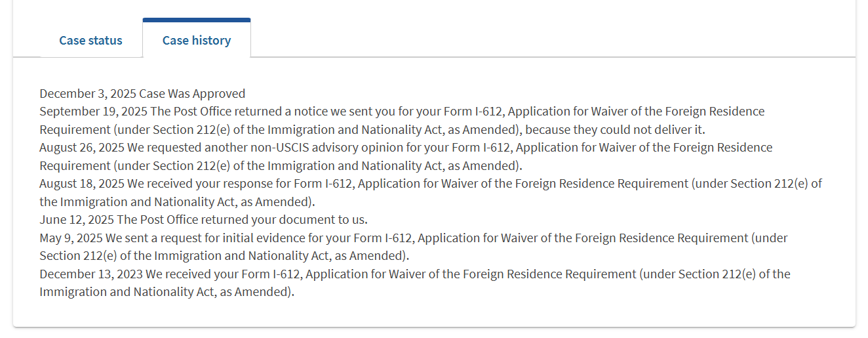Viewport: 868px width, 338px height.
Task: Click the August 26, 2025 date
Action: 82,148
